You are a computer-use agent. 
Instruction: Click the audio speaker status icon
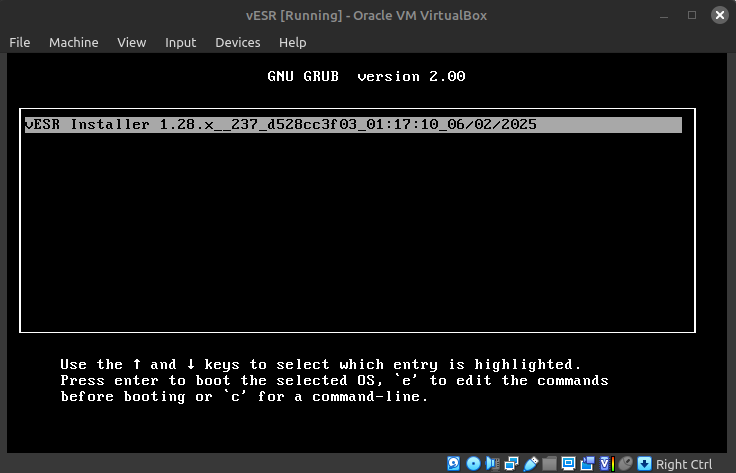click(x=492, y=464)
